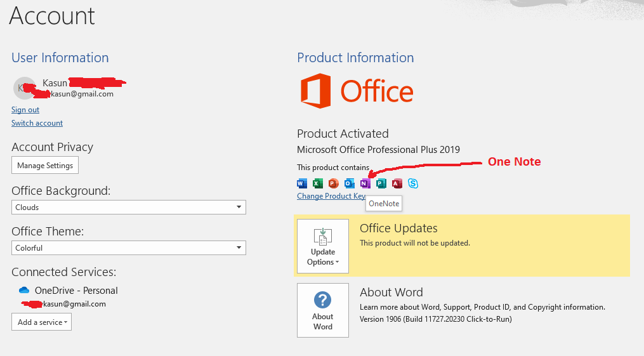Click the Access product icon

tap(397, 183)
